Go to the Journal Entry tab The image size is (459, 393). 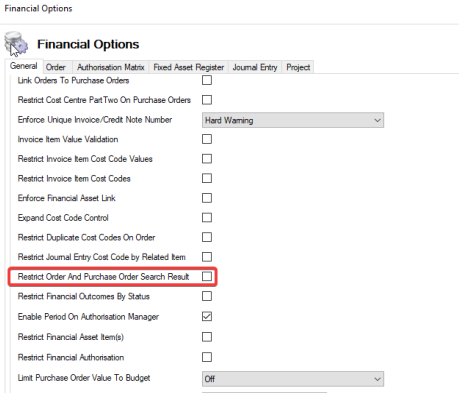tap(255, 67)
